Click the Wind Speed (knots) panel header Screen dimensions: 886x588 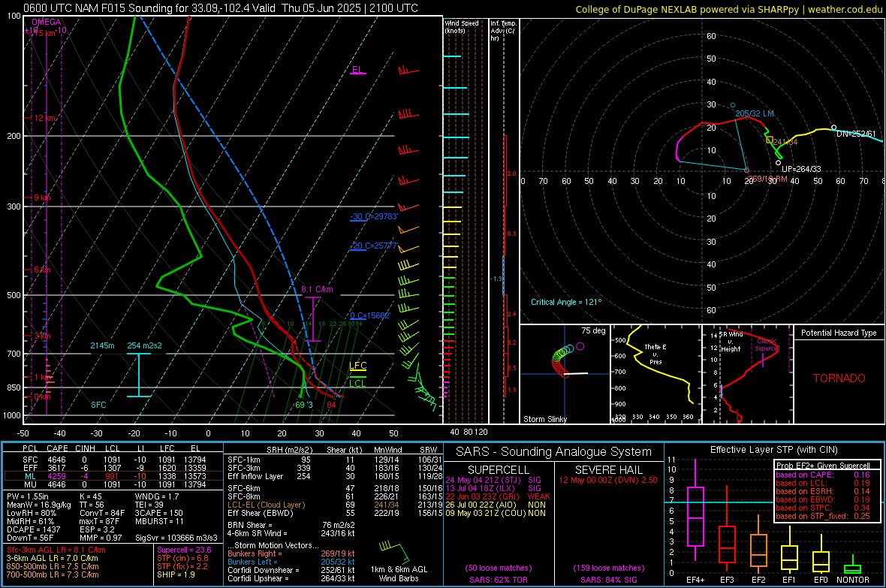point(462,26)
